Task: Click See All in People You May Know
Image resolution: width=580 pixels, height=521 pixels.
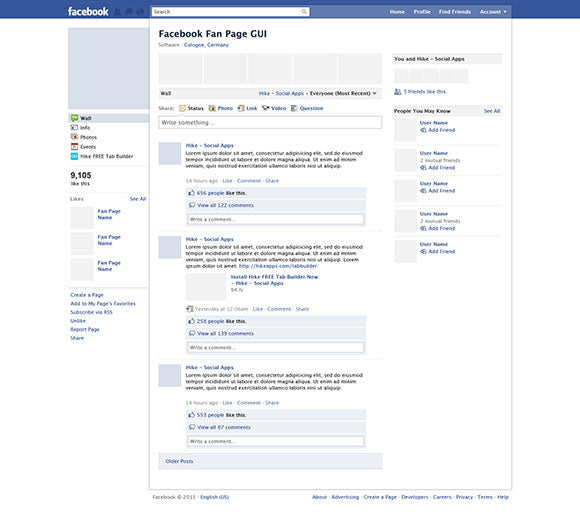Action: (492, 111)
